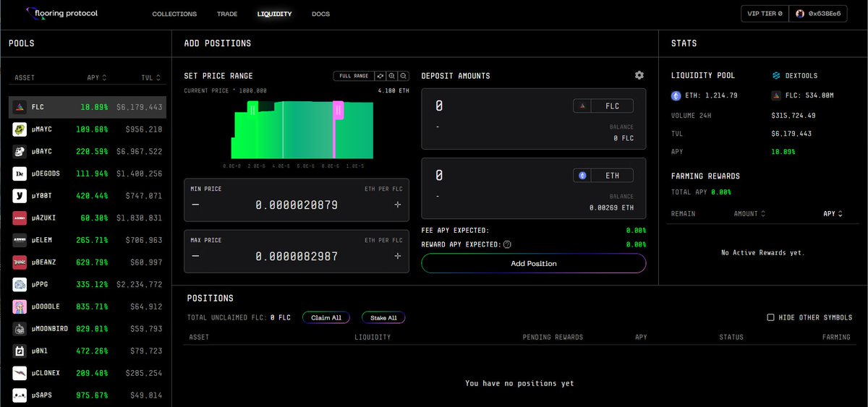
Task: Select the µELEM pool icon
Action: (x=20, y=240)
